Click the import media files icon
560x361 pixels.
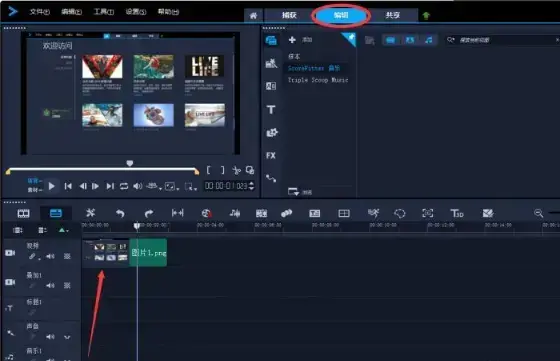[x=370, y=40]
